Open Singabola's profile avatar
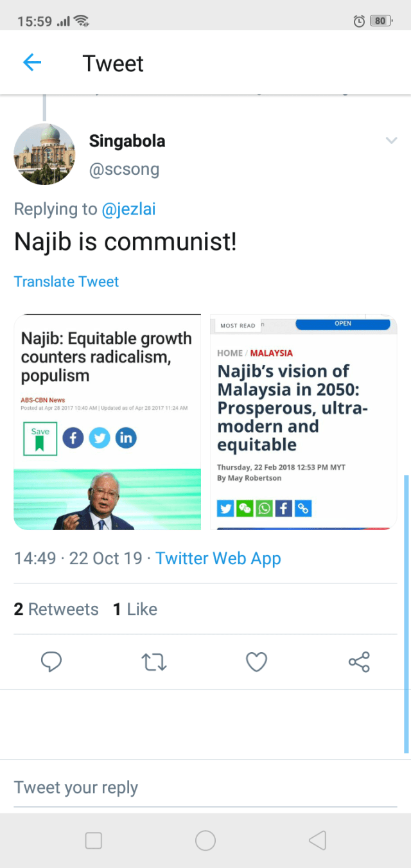411x868 pixels. 44,154
